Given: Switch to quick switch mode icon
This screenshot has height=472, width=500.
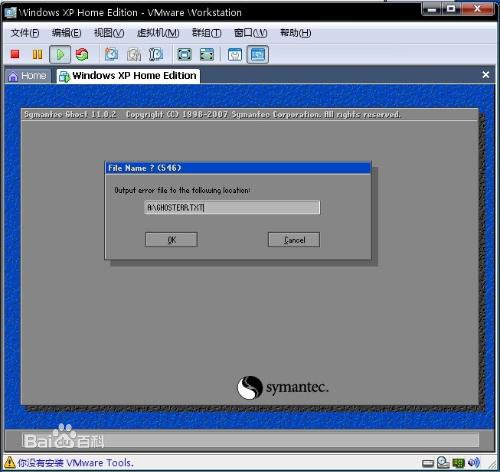Looking at the screenshot, I should (x=207, y=54).
